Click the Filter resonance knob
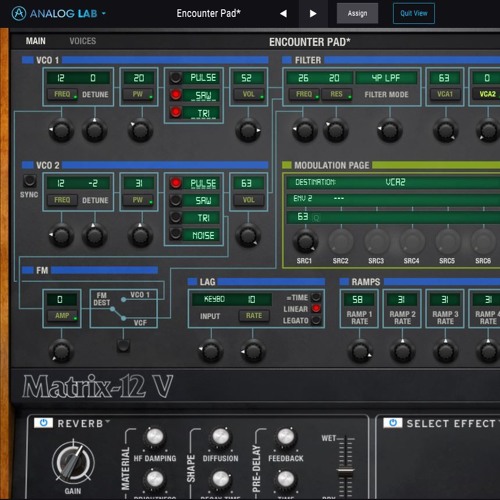Image resolution: width=500 pixels, height=500 pixels. [x=336, y=130]
